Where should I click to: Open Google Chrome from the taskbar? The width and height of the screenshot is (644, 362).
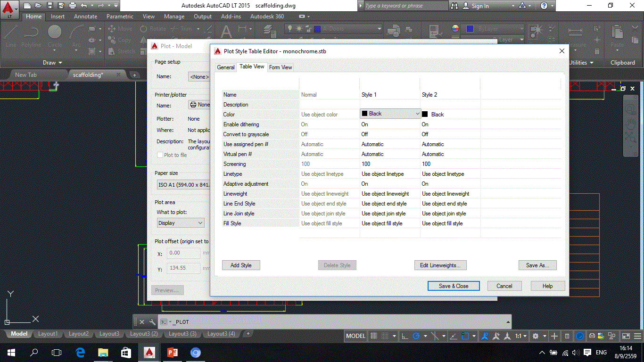[x=196, y=352]
